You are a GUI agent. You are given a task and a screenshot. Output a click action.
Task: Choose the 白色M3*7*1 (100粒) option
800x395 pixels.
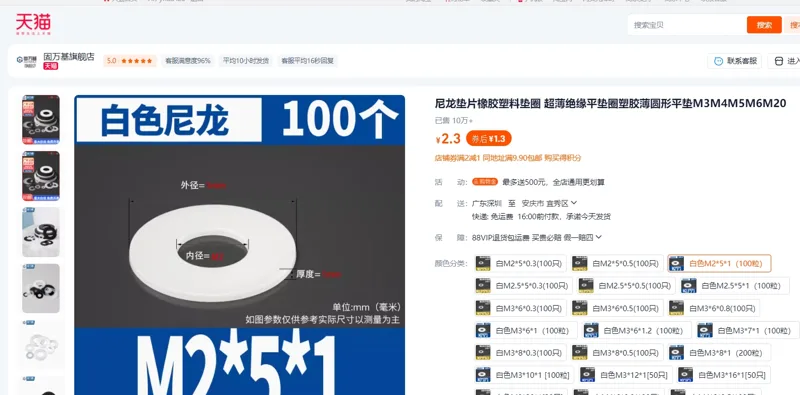point(747,330)
